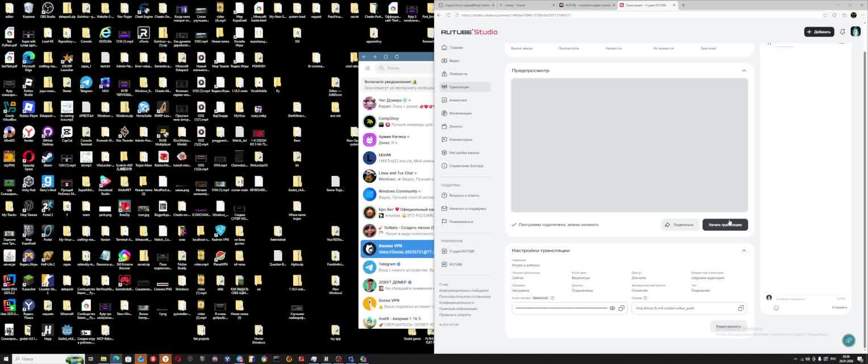Viewport: 868px width, 364px height.
Task: Bookmark this page with star icon
Action: pos(825,15)
